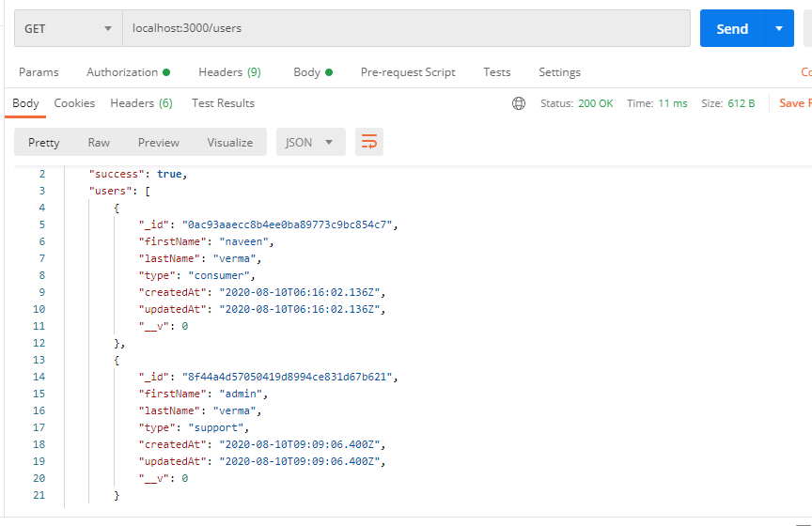Open the Authorization tab
The height and width of the screenshot is (526, 812).
[128, 72]
